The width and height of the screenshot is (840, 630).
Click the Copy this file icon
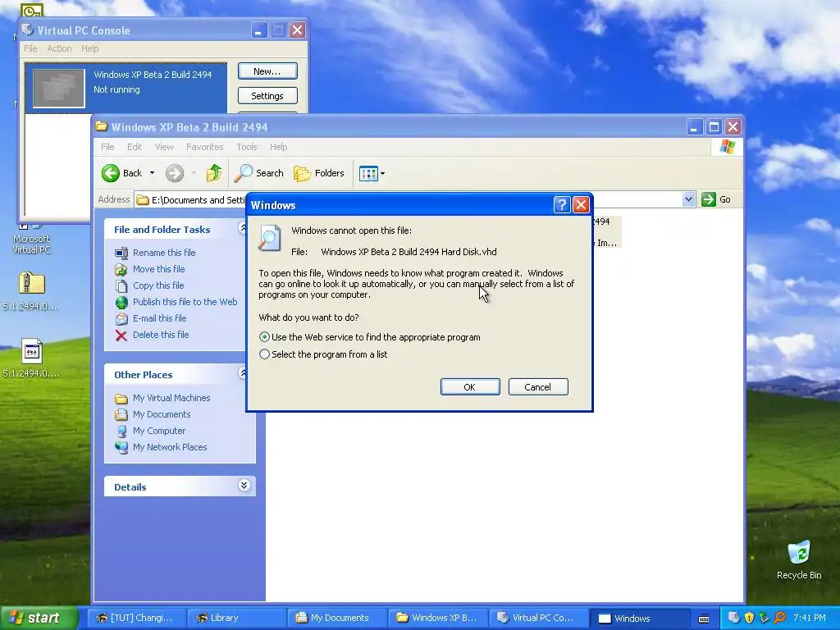121,286
